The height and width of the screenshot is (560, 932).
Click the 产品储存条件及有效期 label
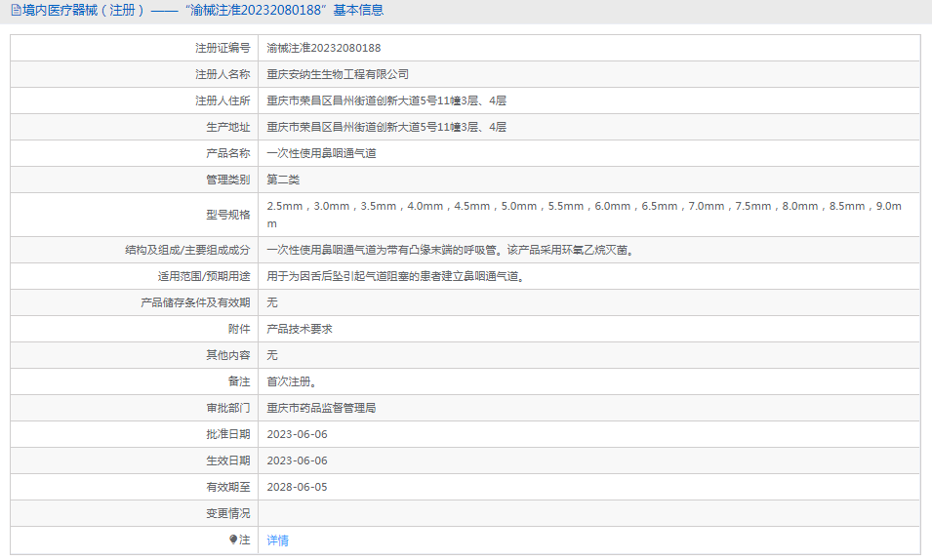click(x=195, y=302)
